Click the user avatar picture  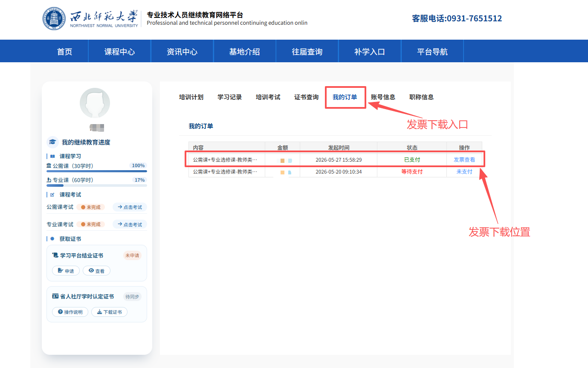pyautogui.click(x=95, y=103)
